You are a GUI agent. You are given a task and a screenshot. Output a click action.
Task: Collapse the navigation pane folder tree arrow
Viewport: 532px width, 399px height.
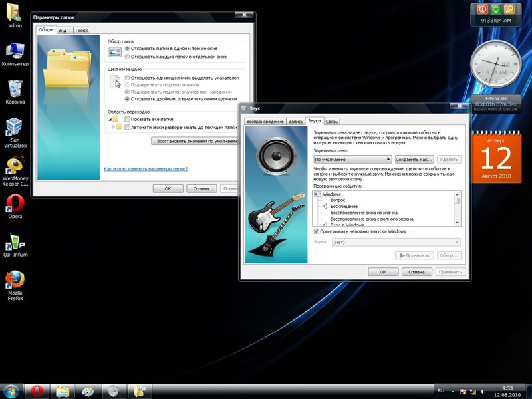pyautogui.click(x=110, y=120)
